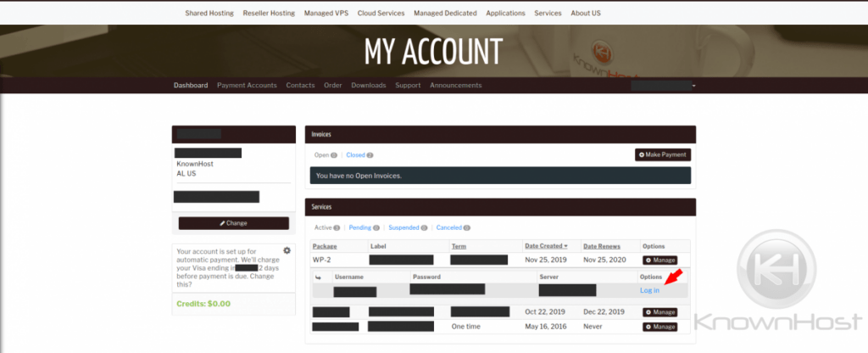Click the AL US address line
Image resolution: width=868 pixels, height=353 pixels.
[x=186, y=173]
